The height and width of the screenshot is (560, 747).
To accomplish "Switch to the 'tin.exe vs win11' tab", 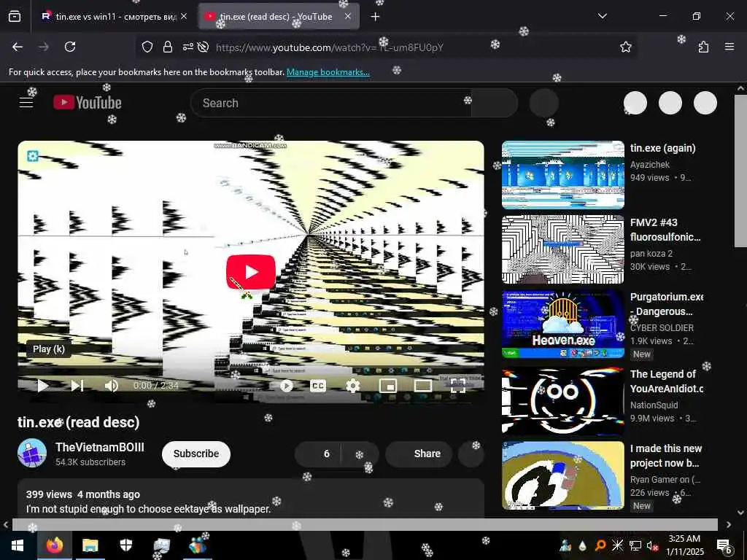I will click(115, 17).
